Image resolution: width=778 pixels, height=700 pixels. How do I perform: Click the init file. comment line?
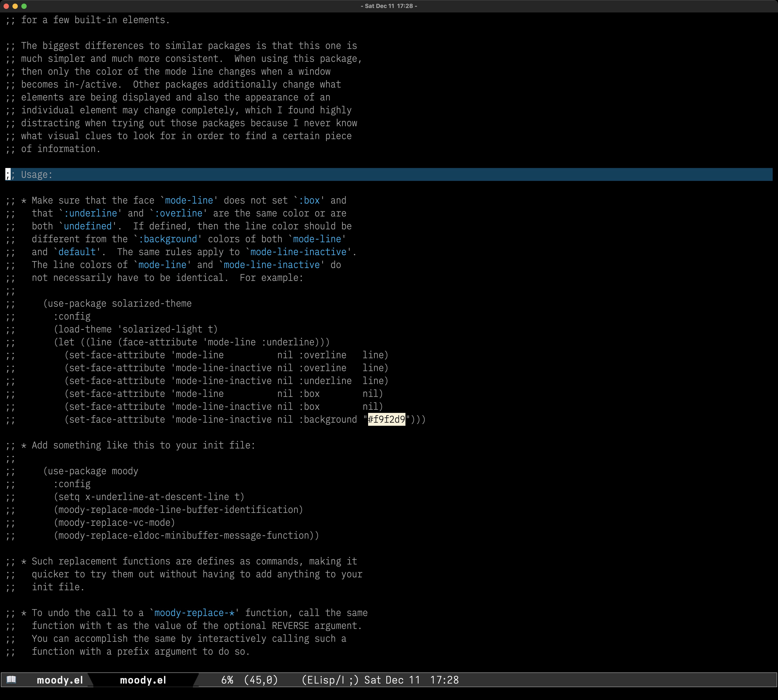coord(45,587)
